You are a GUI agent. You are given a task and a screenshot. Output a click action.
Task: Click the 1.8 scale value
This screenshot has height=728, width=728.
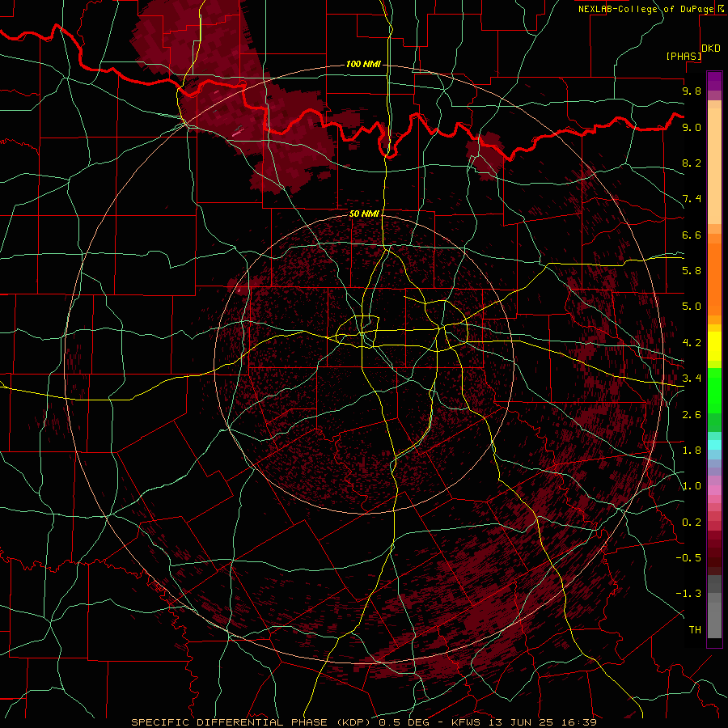[692, 451]
